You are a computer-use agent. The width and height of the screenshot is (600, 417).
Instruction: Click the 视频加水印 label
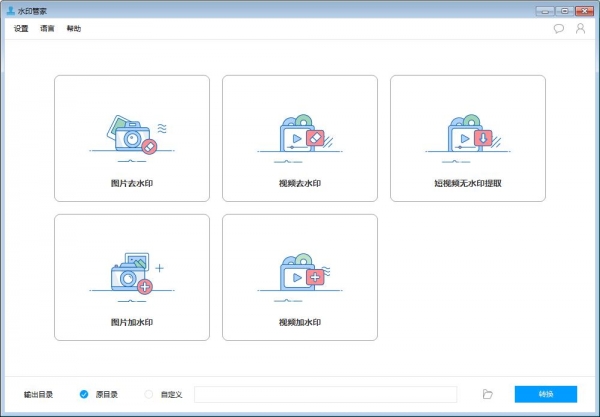pyautogui.click(x=300, y=323)
